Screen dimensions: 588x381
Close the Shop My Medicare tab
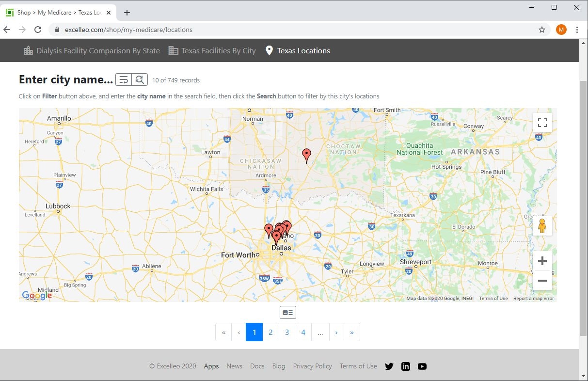[109, 13]
